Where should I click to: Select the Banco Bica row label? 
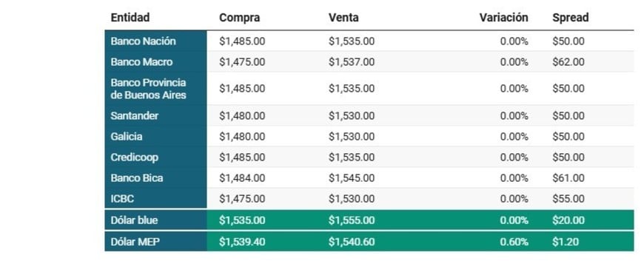point(137,178)
